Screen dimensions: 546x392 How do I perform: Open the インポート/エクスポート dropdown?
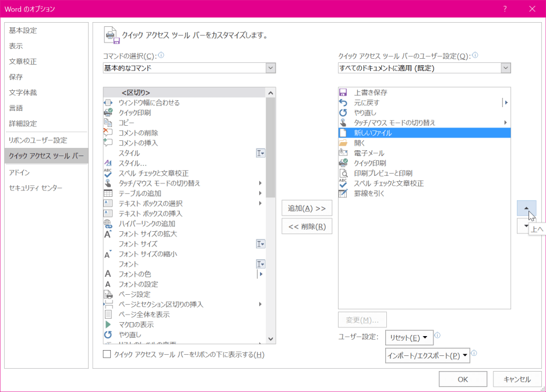click(427, 355)
